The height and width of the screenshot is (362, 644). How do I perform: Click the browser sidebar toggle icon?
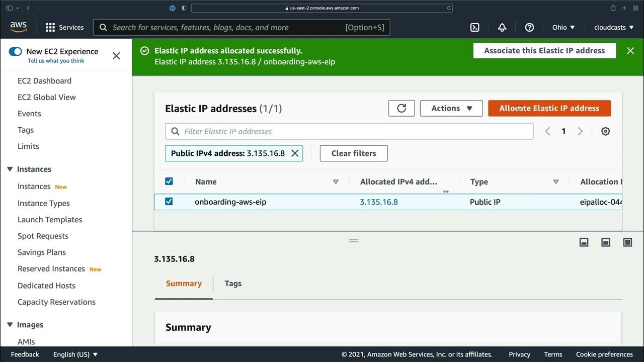tap(9, 8)
